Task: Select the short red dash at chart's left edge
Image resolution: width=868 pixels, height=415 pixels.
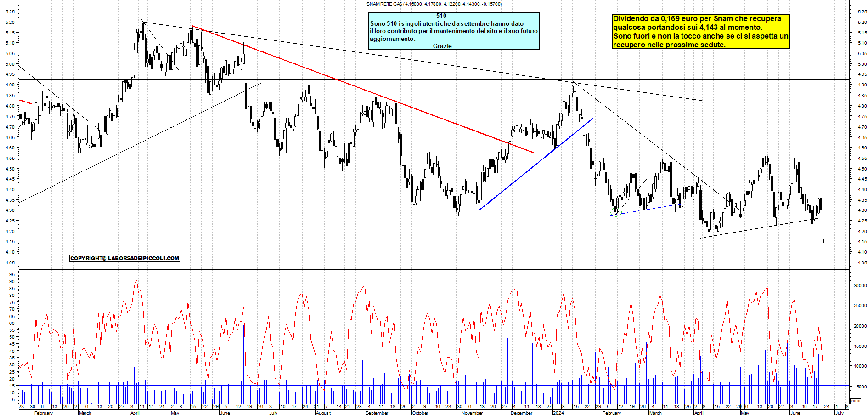Action: point(26,102)
